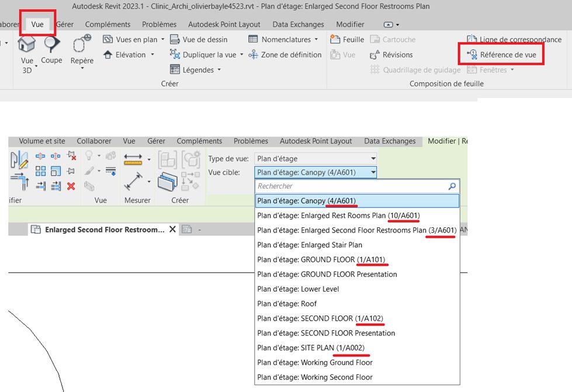The image size is (572, 392).
Task: Open the Compléments tab in top ribbon
Action: pos(108,25)
